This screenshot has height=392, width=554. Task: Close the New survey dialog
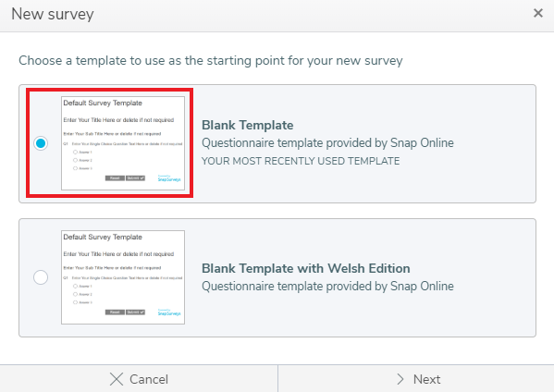coord(537,14)
